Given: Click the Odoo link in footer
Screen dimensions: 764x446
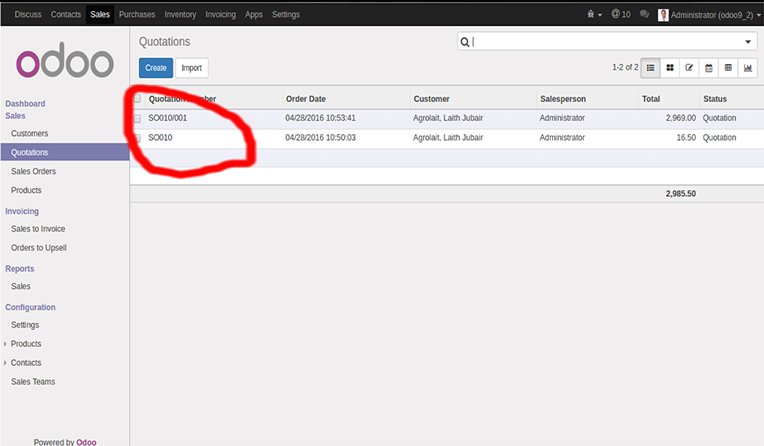Looking at the screenshot, I should [86, 442].
